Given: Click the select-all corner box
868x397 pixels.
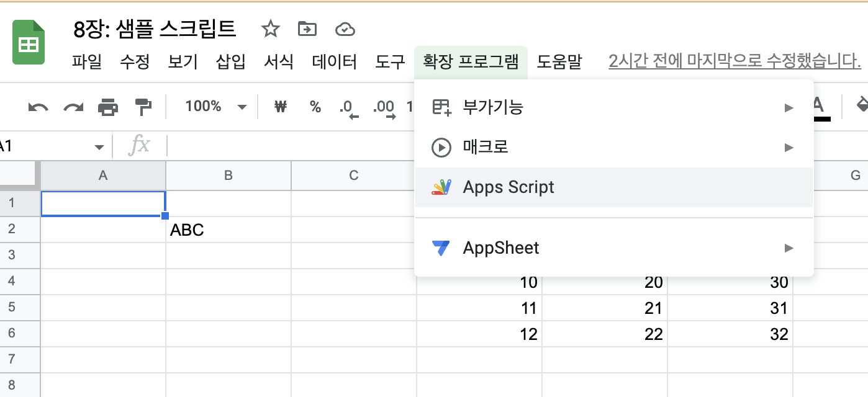Looking at the screenshot, I should pos(20,175).
